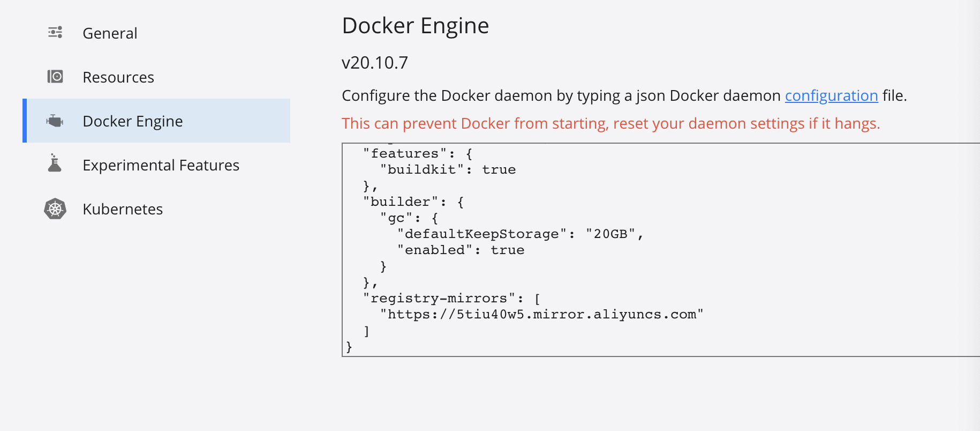Click the Experimental Features flask icon
Image resolution: width=980 pixels, height=431 pixels.
coord(55,163)
